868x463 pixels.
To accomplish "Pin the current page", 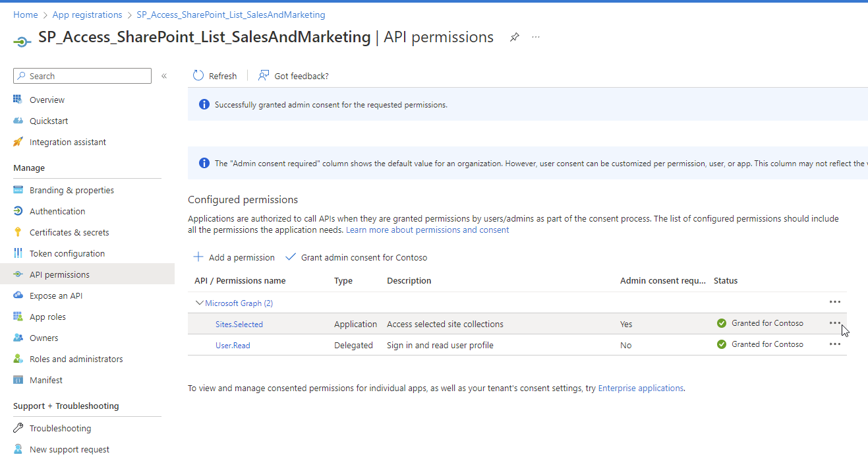I will click(x=514, y=37).
